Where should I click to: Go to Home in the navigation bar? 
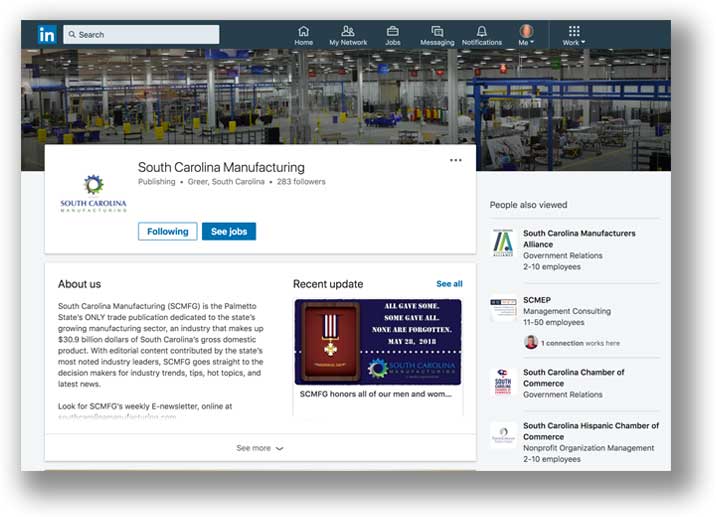point(303,35)
